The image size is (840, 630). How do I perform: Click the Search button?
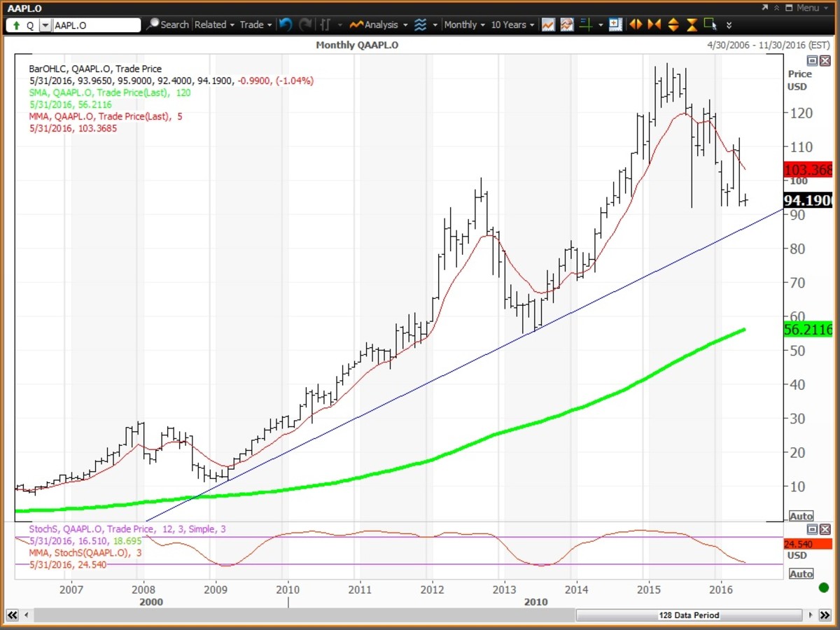(168, 24)
